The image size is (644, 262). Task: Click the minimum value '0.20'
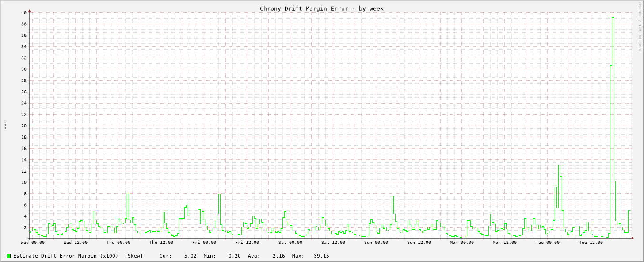[x=235, y=256]
